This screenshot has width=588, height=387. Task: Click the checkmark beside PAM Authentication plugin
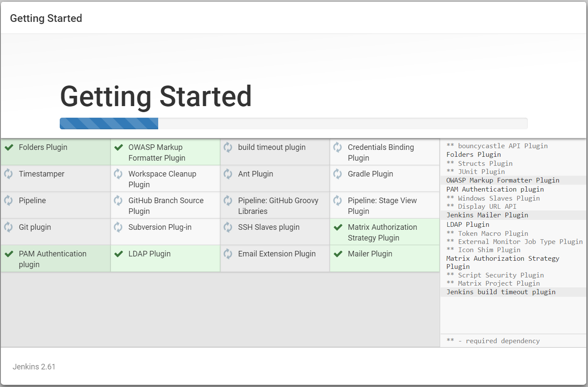(x=9, y=254)
